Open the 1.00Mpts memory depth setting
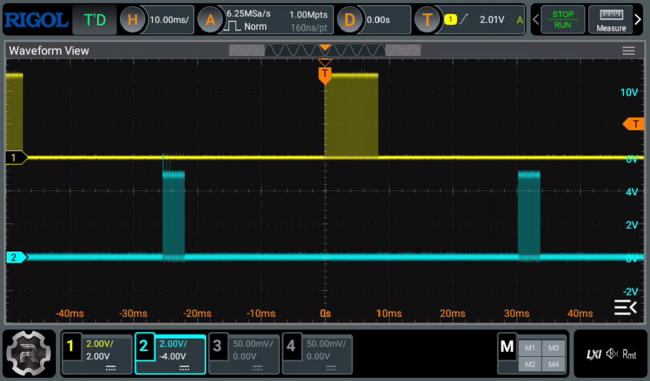This screenshot has height=381, width=650. point(308,15)
